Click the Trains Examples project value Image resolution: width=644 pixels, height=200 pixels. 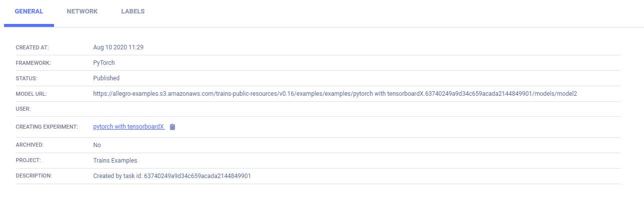115,161
